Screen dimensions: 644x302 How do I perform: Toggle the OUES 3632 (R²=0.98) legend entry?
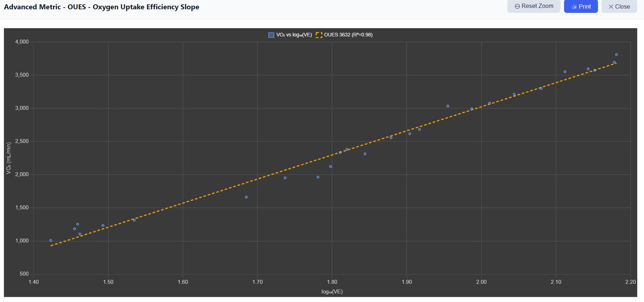(x=345, y=35)
